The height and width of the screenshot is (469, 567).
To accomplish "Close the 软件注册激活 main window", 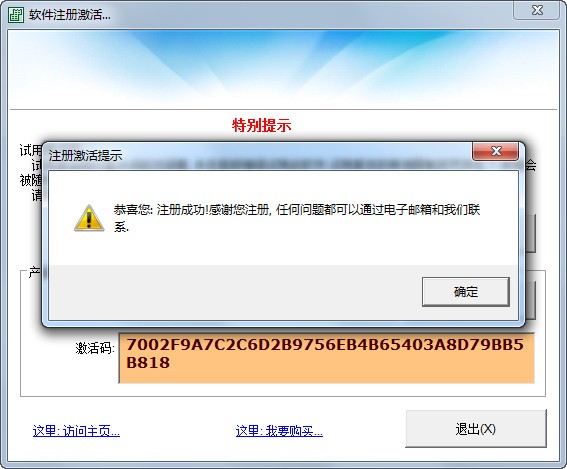I will [537, 10].
